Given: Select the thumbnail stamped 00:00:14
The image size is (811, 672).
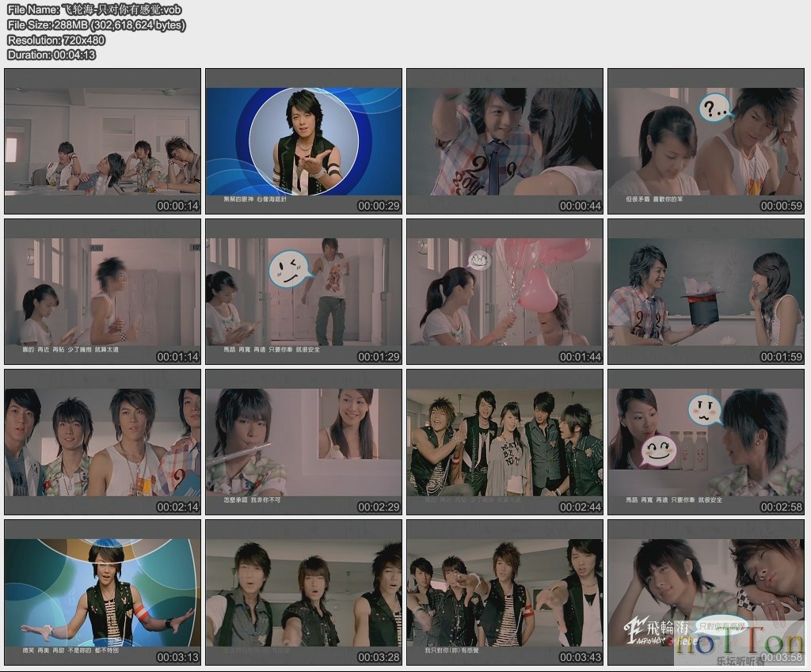Looking at the screenshot, I should [x=102, y=141].
